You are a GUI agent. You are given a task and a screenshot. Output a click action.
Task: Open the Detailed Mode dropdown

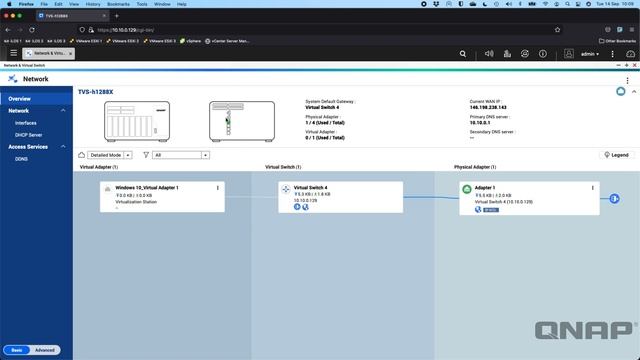point(109,155)
